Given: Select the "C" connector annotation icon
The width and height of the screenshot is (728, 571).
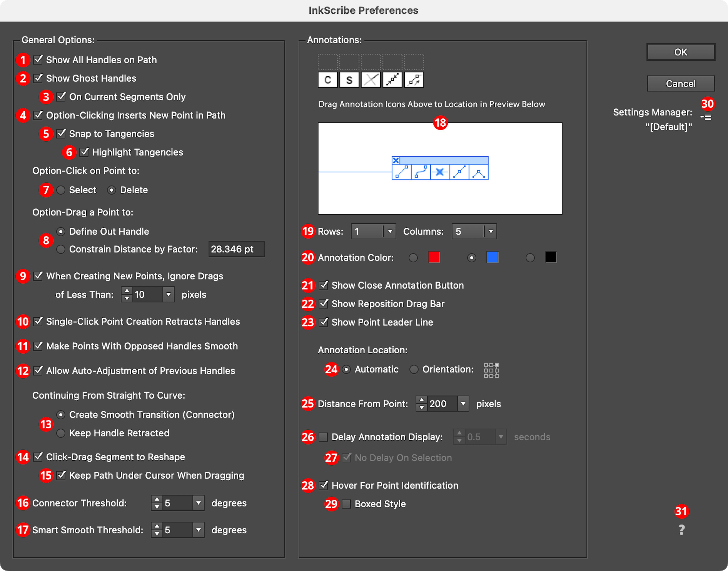Looking at the screenshot, I should coord(328,80).
